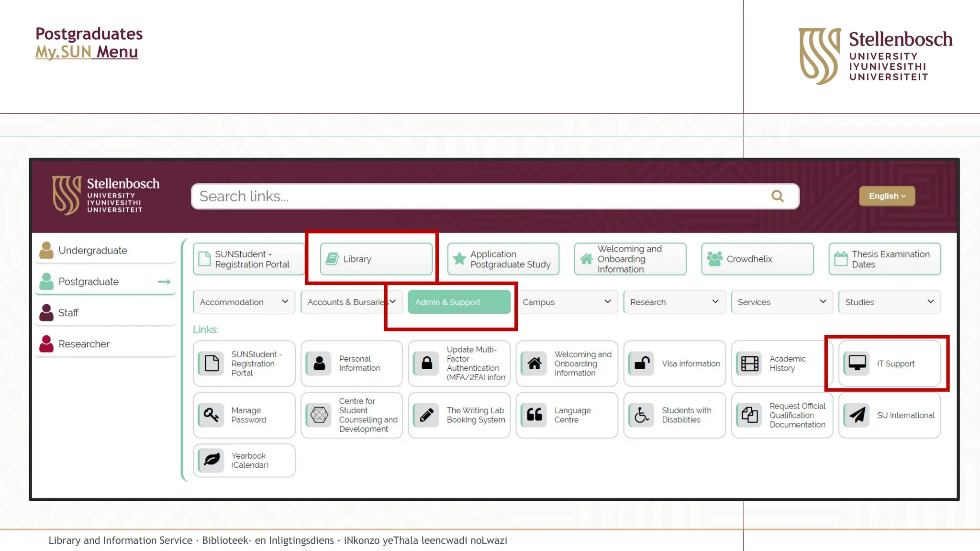Select the Admin & Support category
This screenshot has width=980, height=551.
[458, 302]
